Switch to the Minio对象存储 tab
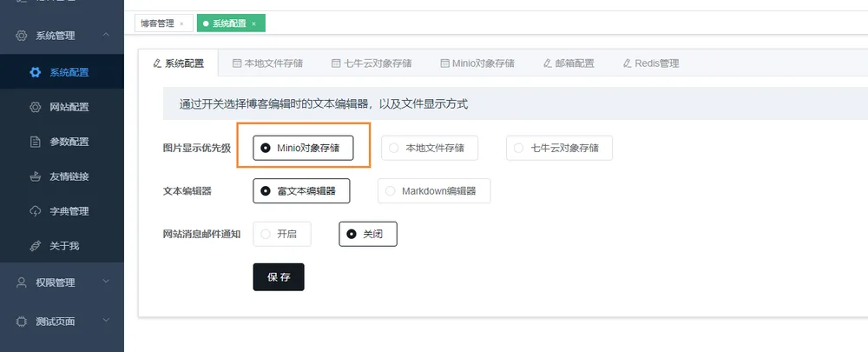This screenshot has height=352, width=868. [477, 63]
